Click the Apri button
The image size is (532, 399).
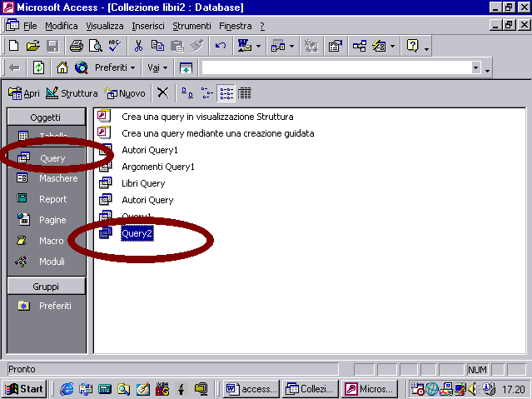pos(24,93)
